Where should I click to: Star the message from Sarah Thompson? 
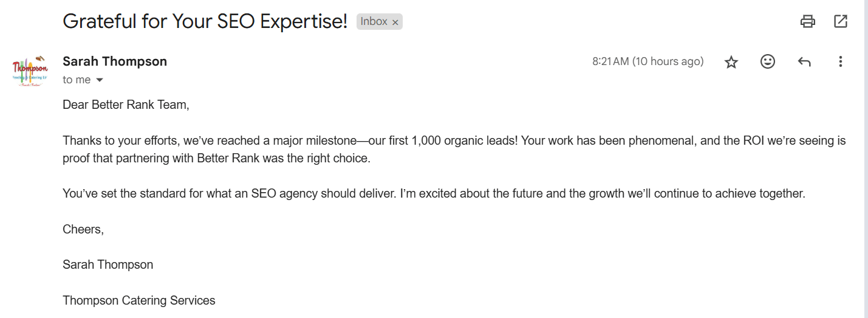[731, 62]
